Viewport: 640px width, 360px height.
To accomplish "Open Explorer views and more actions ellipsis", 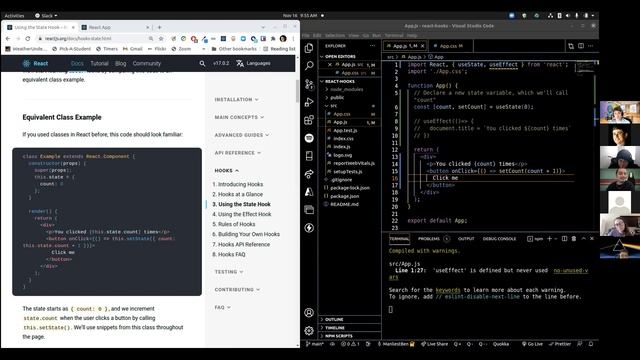I will (372, 46).
